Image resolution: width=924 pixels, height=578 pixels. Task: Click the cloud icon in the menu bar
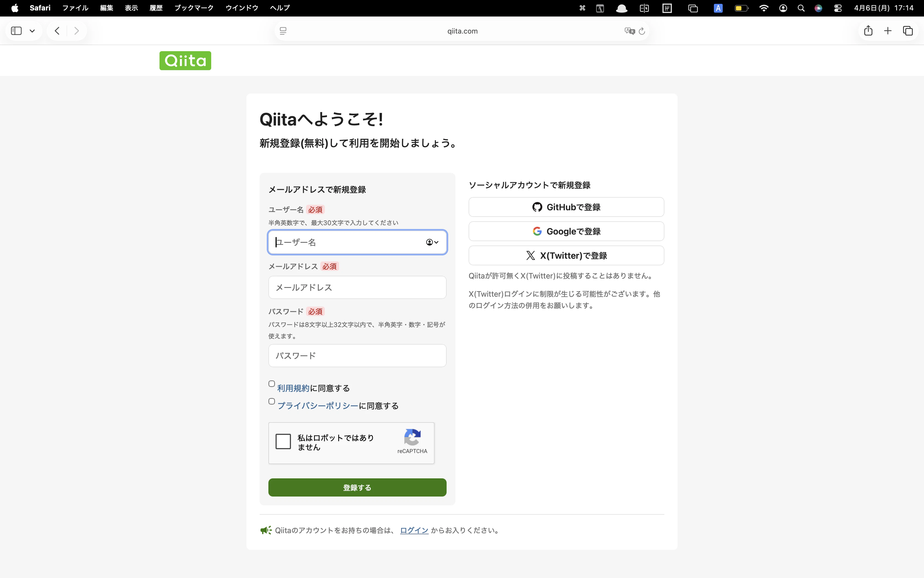tap(621, 8)
